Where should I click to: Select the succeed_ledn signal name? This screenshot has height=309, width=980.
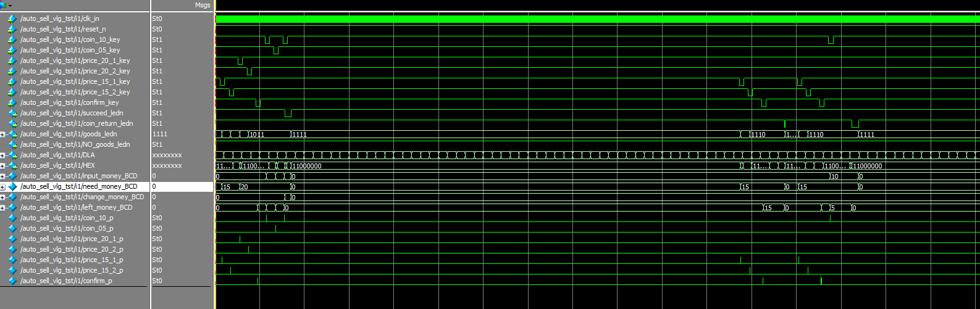pos(72,113)
